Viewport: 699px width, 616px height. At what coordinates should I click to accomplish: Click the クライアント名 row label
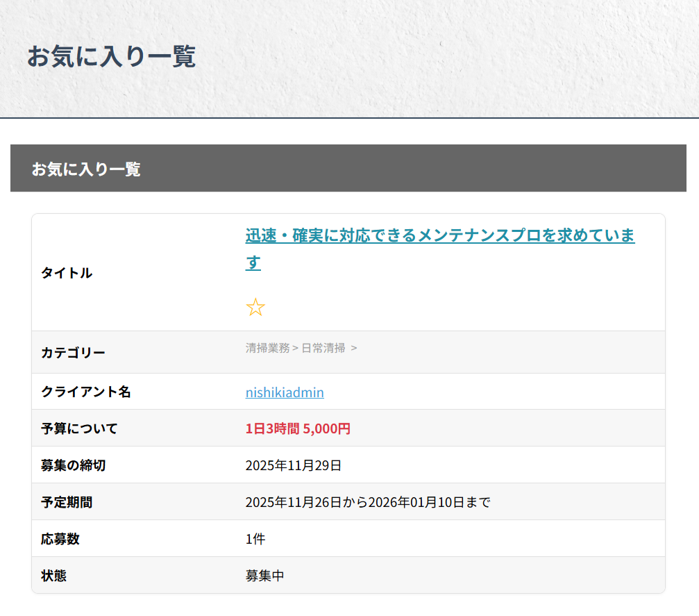[86, 392]
